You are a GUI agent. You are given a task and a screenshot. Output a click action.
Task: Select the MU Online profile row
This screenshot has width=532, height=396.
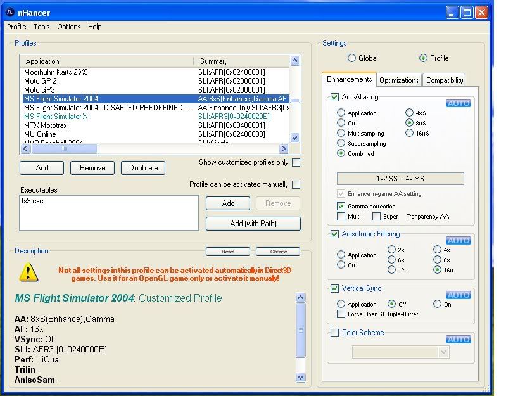tap(156, 134)
